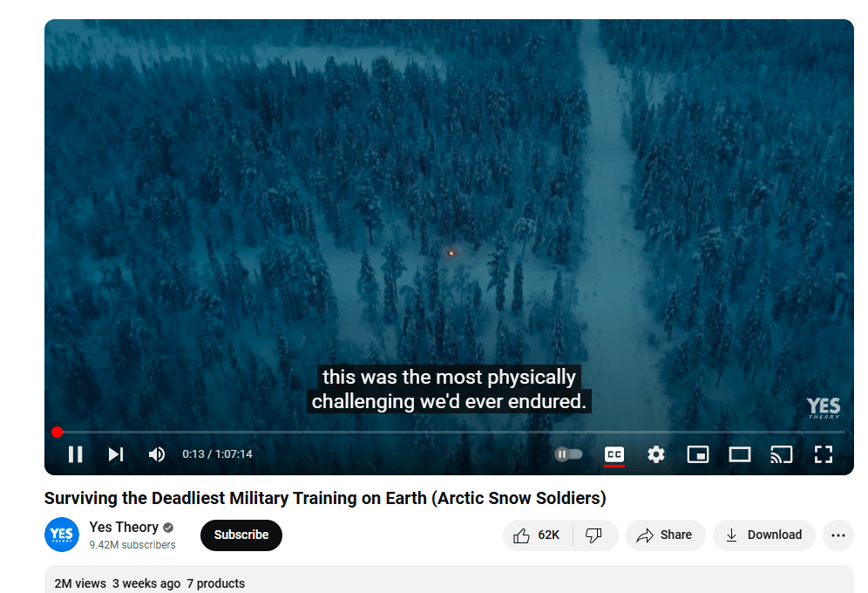Click the Yes Theory channel name link
The width and height of the screenshot is (868, 593).
124,527
